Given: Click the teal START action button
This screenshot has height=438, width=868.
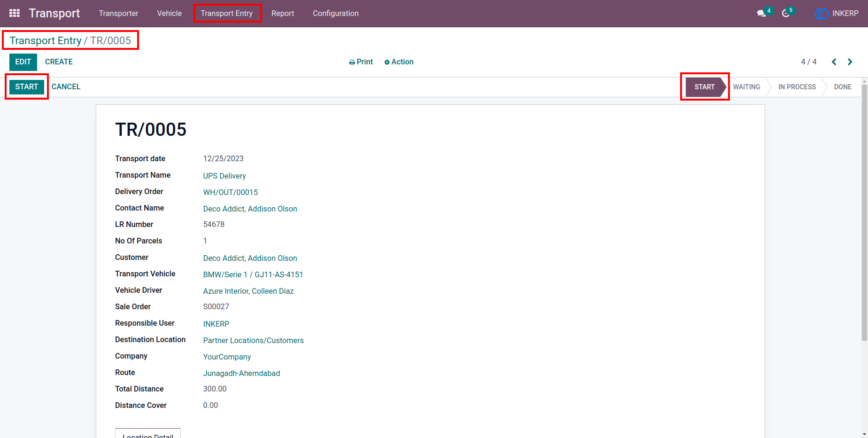Looking at the screenshot, I should 27,87.
